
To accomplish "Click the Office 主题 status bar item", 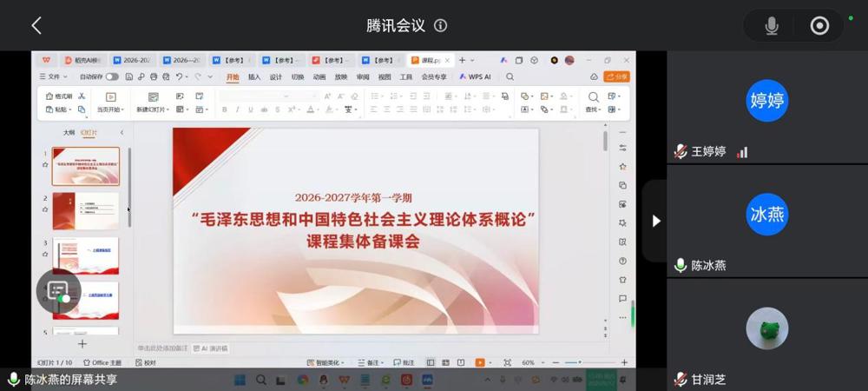I will [x=102, y=362].
